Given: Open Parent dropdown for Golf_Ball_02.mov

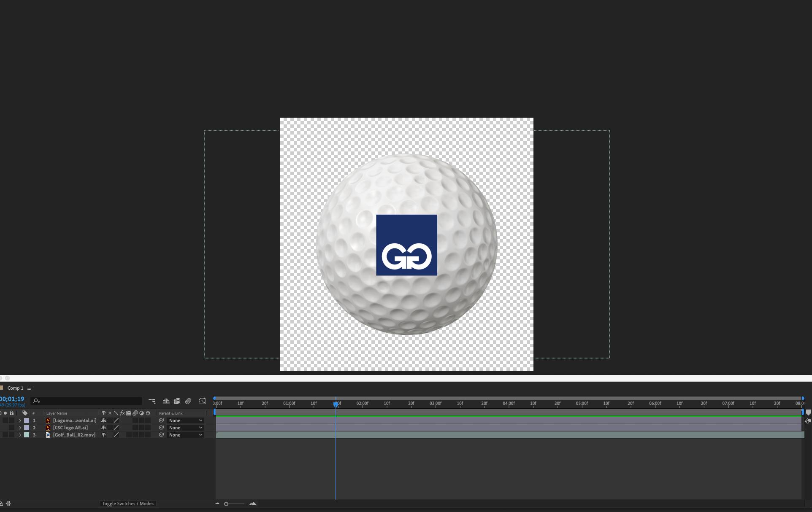Looking at the screenshot, I should coord(185,435).
